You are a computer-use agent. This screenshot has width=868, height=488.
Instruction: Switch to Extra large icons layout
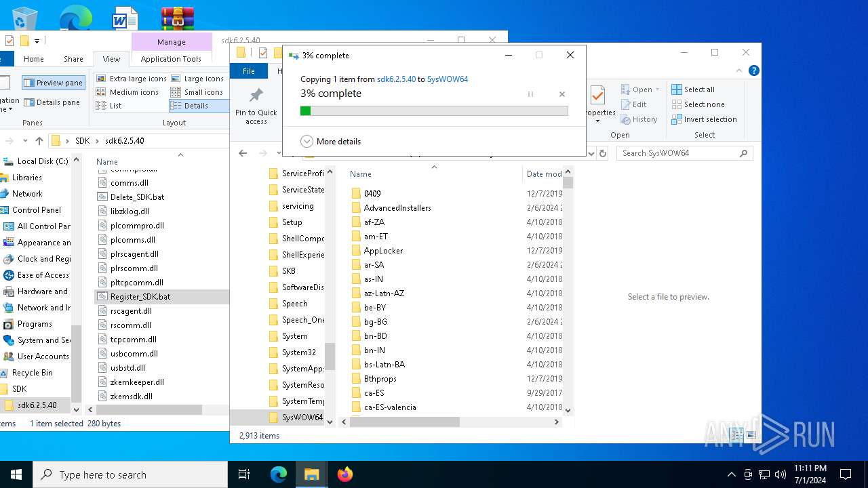tap(132, 79)
